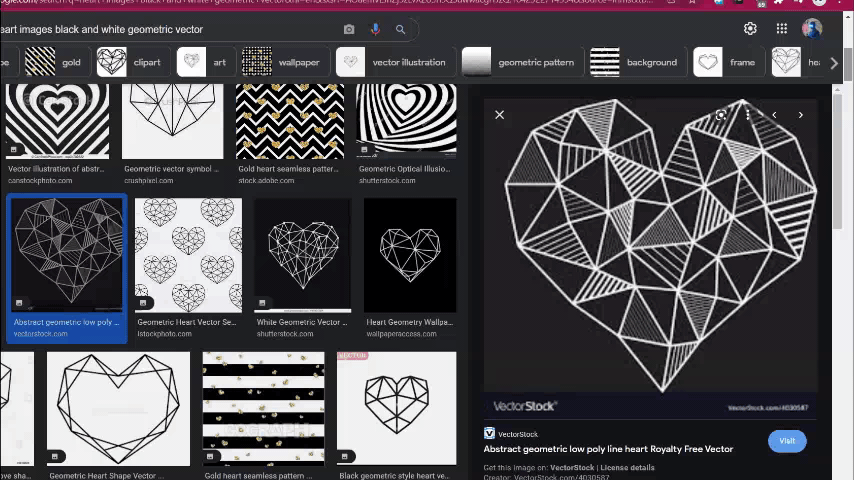
Task: Click the magnifying glass search button
Action: tap(400, 29)
